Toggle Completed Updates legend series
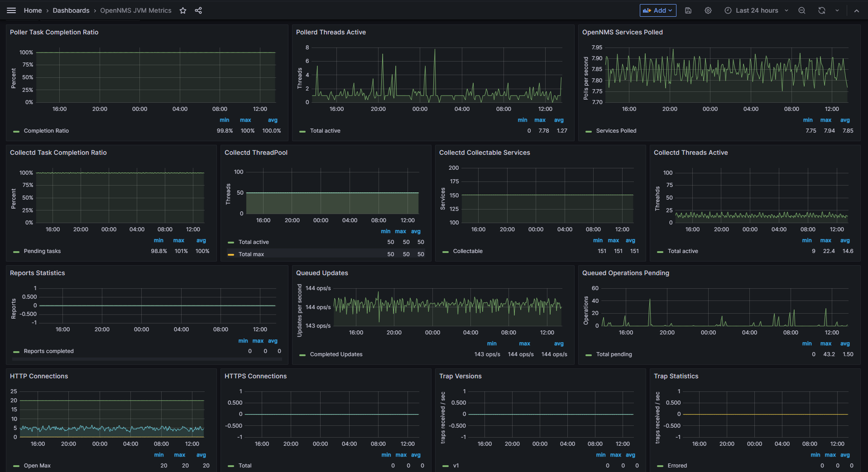 coord(336,354)
